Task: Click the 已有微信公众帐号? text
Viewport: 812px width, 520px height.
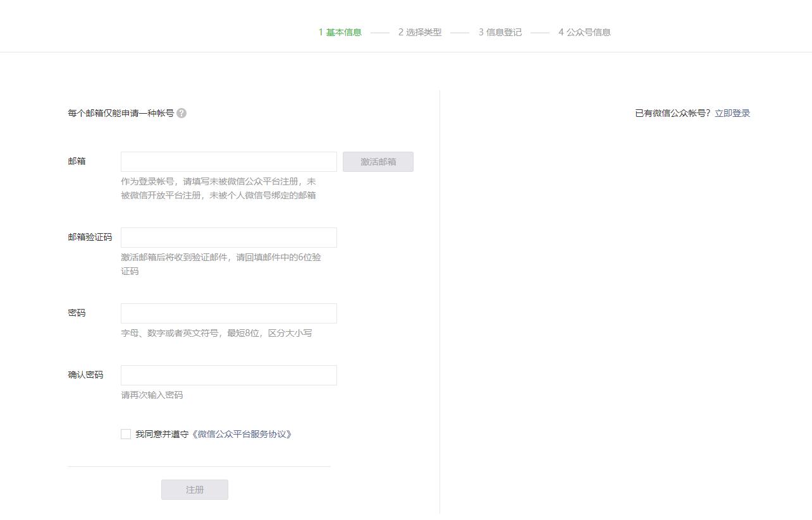Action: point(674,113)
